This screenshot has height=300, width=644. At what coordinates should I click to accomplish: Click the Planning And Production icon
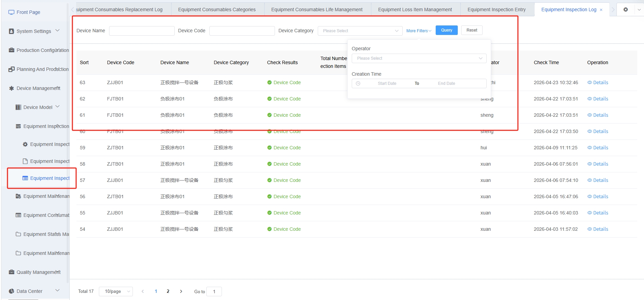tap(12, 69)
